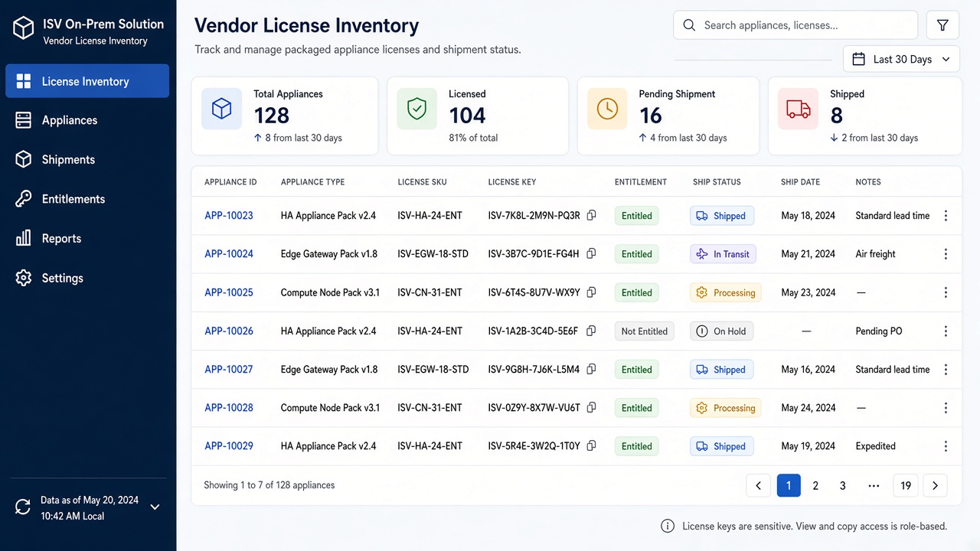
Task: Click the Licensed shield checkmark icon
Action: pyautogui.click(x=416, y=109)
